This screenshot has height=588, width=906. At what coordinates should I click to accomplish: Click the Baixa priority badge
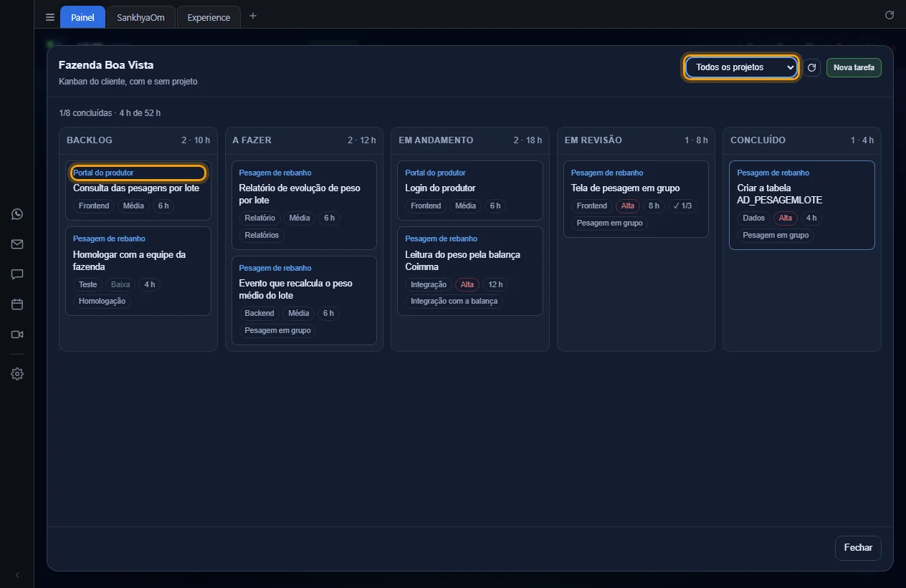pos(120,284)
